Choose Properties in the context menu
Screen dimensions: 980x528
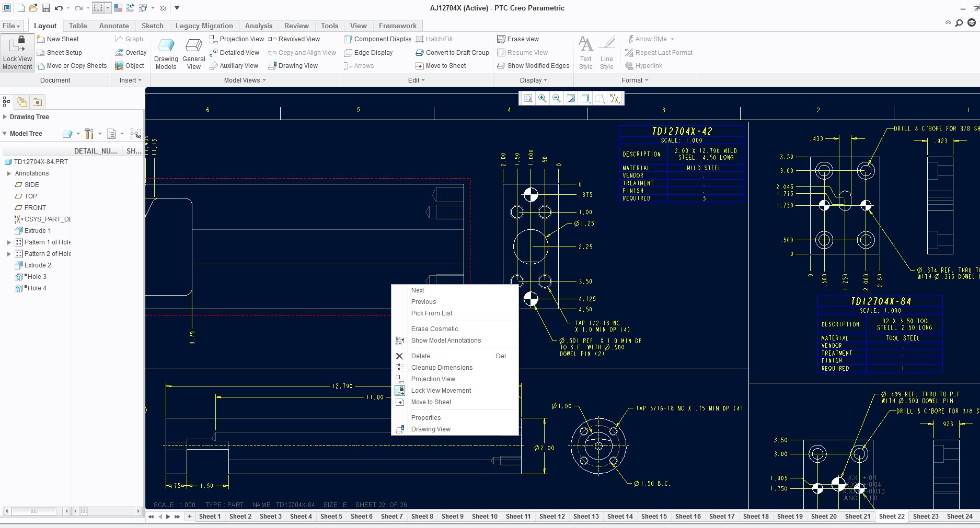[455, 418]
